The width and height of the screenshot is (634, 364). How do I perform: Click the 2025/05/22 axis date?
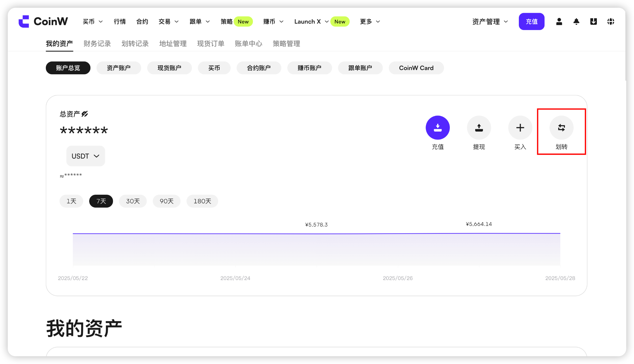coord(73,278)
